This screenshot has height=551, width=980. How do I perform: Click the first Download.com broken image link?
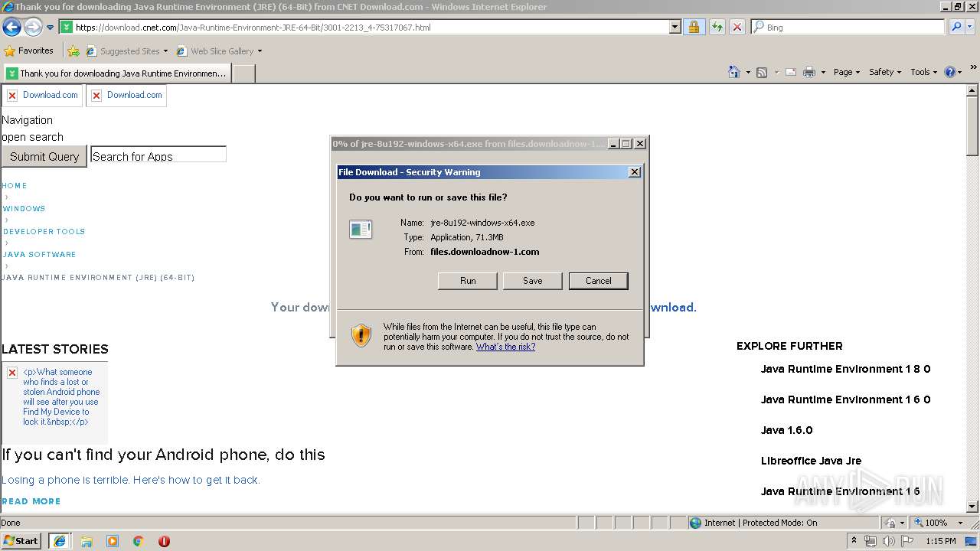coord(43,95)
